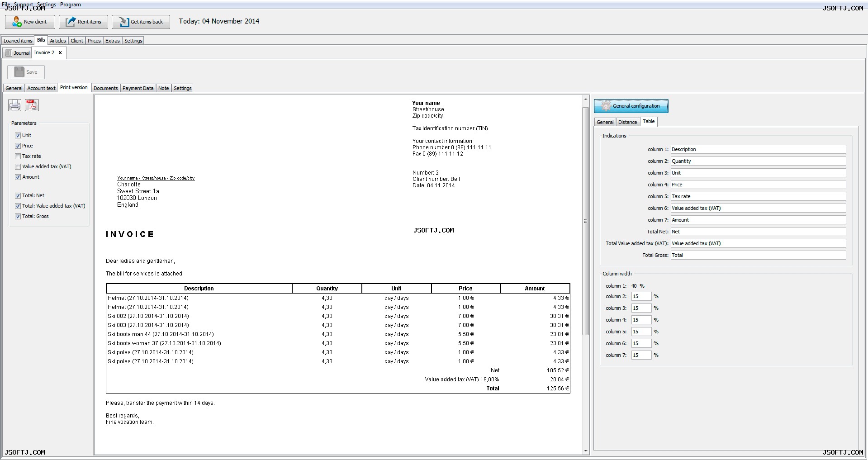The height and width of the screenshot is (460, 868).
Task: Switch to the Articles tab
Action: point(58,41)
